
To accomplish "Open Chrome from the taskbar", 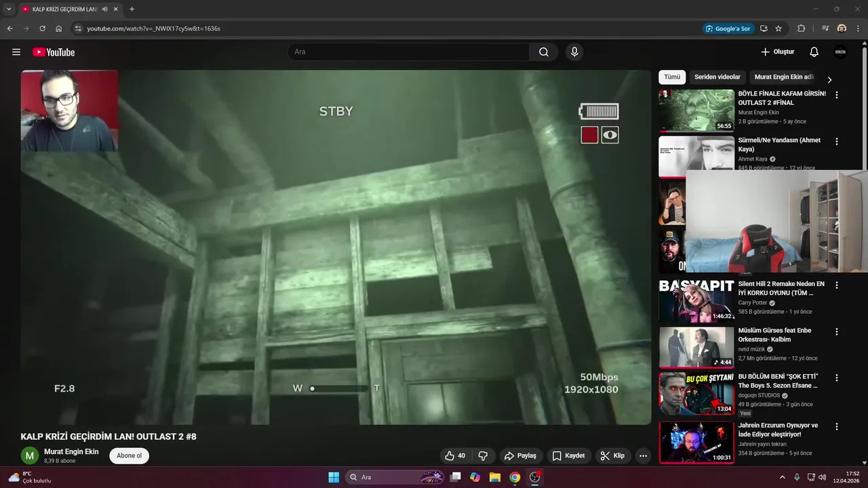I will (515, 477).
